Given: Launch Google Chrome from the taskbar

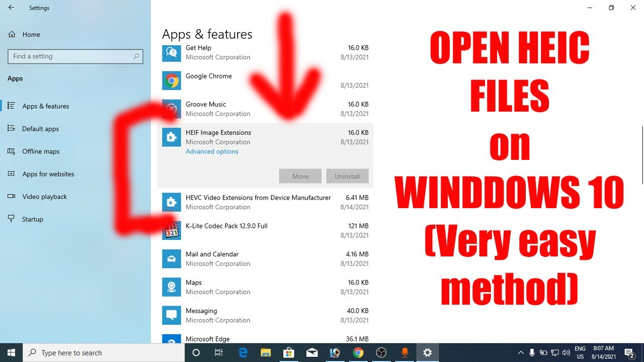Looking at the screenshot, I should (x=358, y=352).
